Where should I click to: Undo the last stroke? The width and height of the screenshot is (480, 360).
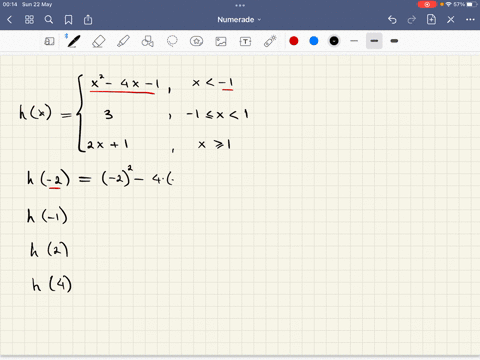pyautogui.click(x=392, y=20)
